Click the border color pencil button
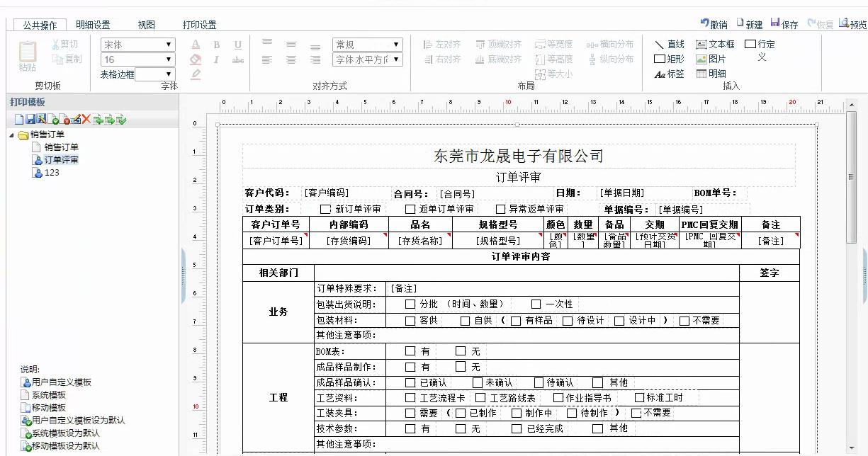 point(196,74)
